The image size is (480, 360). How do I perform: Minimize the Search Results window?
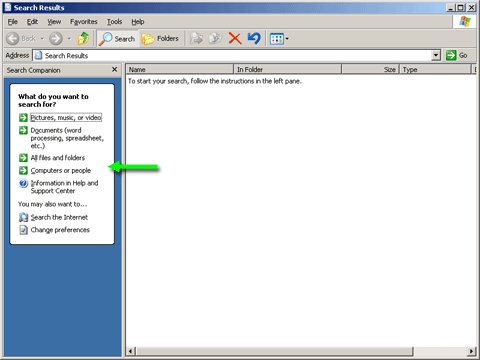click(x=451, y=7)
